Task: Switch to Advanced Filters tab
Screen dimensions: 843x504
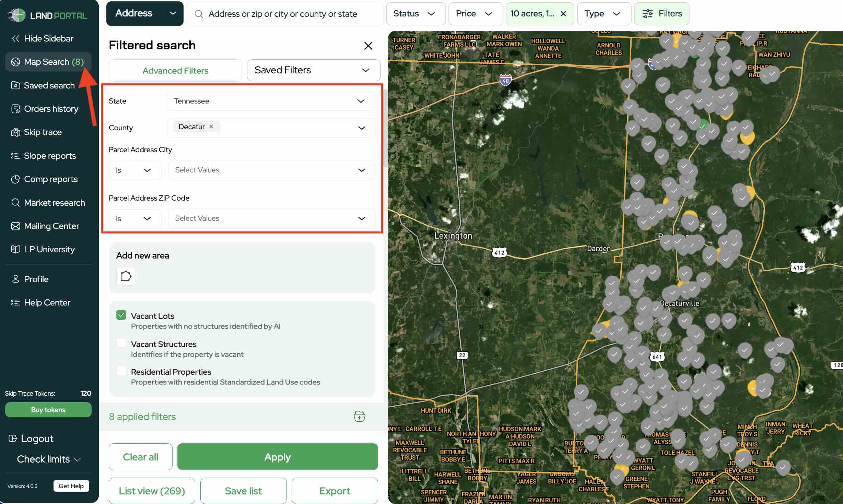Action: coord(175,71)
